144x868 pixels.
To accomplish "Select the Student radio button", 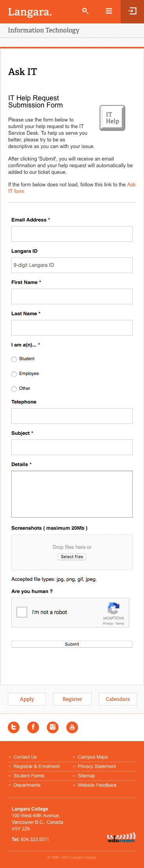I will [14, 359].
